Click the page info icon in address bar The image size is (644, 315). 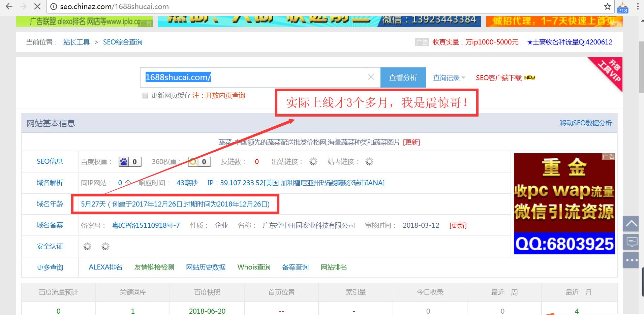(54, 6)
